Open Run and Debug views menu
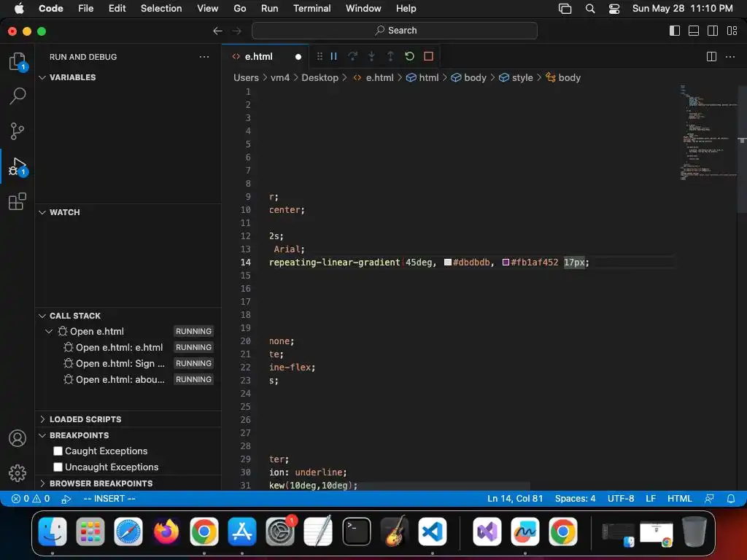747x560 pixels. click(204, 57)
